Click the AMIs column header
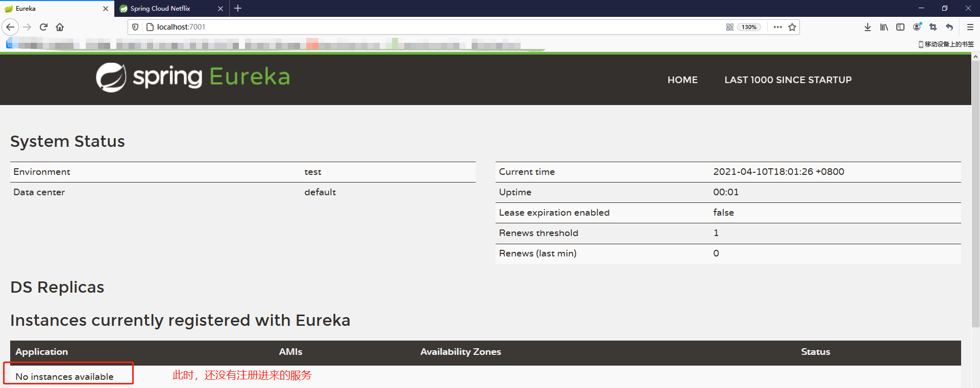 (290, 352)
